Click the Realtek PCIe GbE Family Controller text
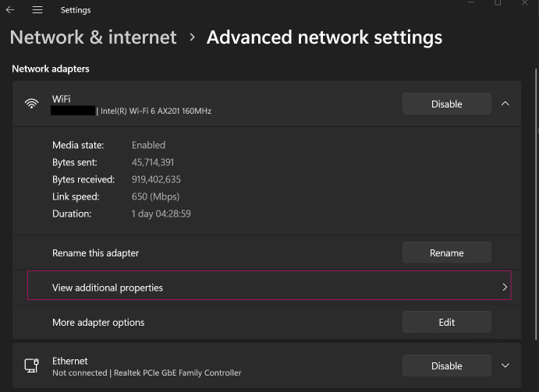 177,373
